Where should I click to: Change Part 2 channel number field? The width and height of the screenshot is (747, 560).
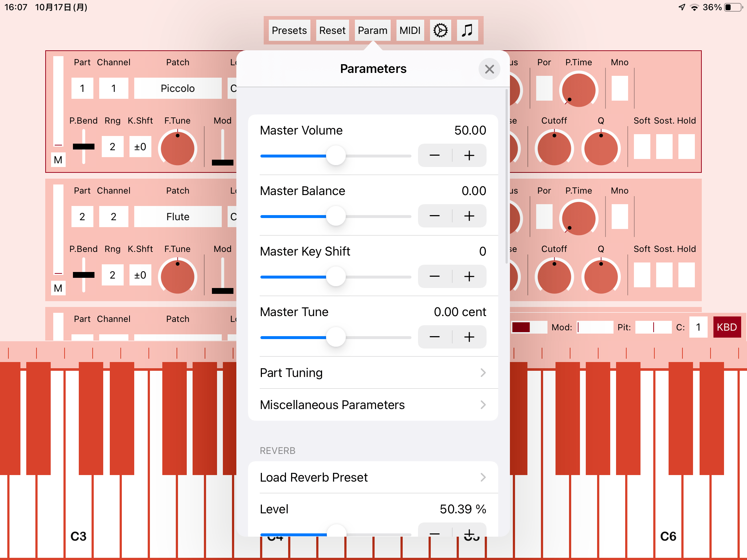(x=113, y=217)
